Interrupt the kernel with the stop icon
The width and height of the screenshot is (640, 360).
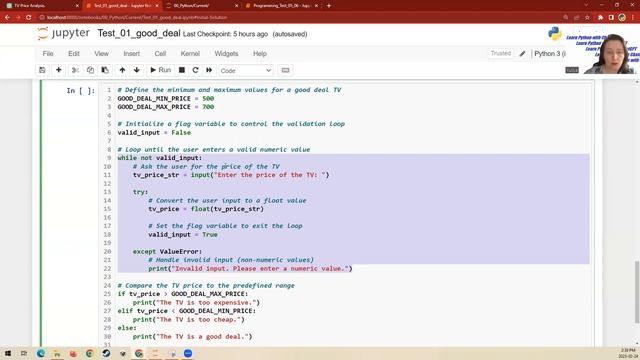point(182,70)
